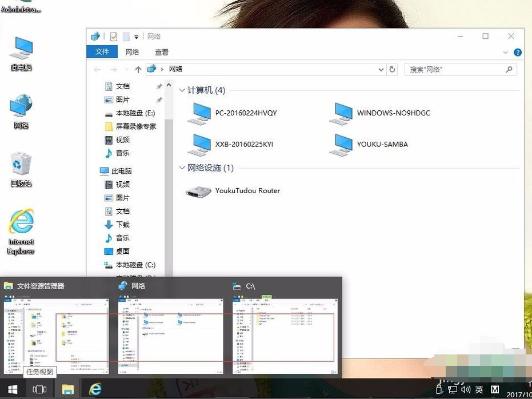
Task: Click the Windows Start button
Action: [12, 389]
